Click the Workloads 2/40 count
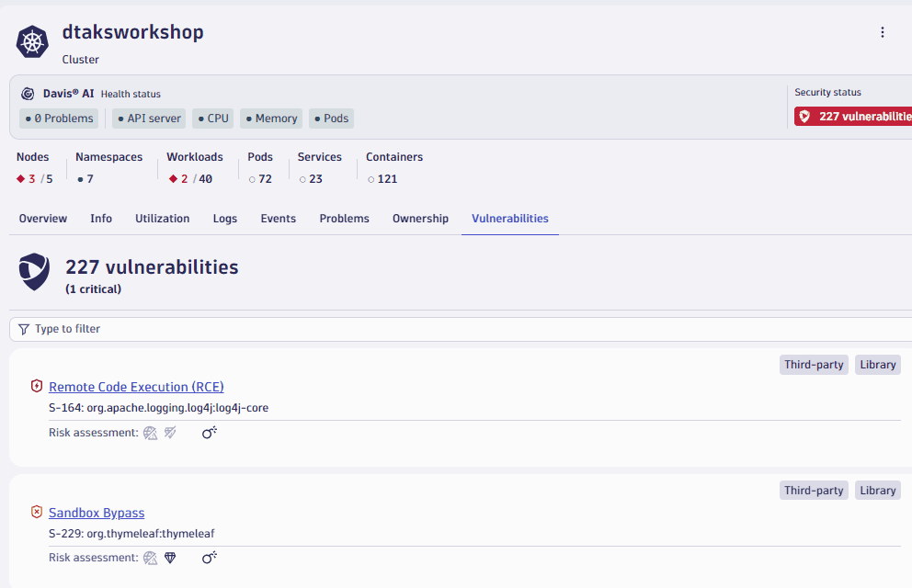Image resolution: width=912 pixels, height=588 pixels. pyautogui.click(x=191, y=179)
